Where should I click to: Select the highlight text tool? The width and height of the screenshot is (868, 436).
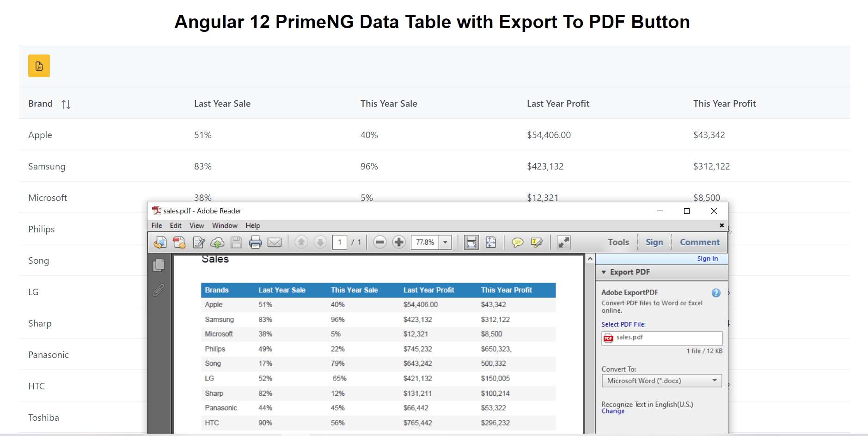(x=536, y=242)
